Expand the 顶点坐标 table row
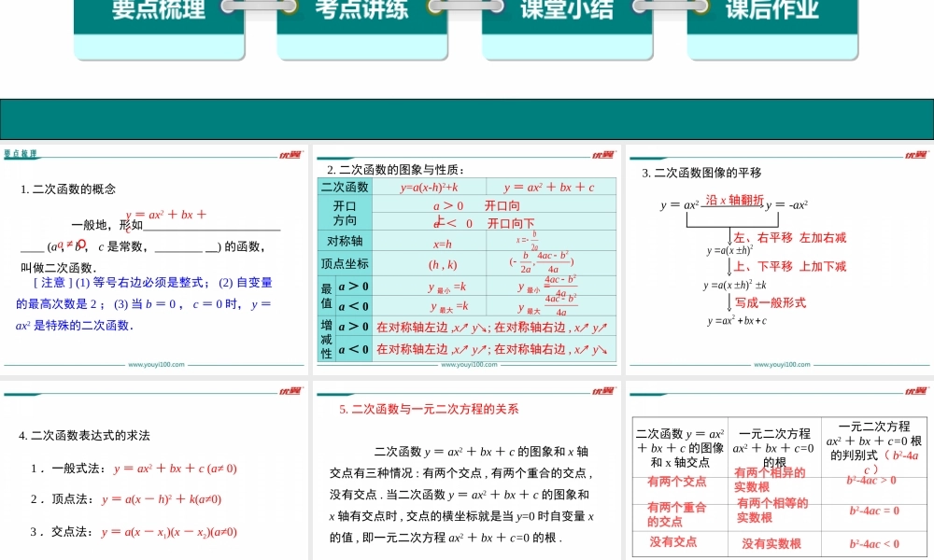Viewport: 934px width, 560px height. (x=346, y=264)
